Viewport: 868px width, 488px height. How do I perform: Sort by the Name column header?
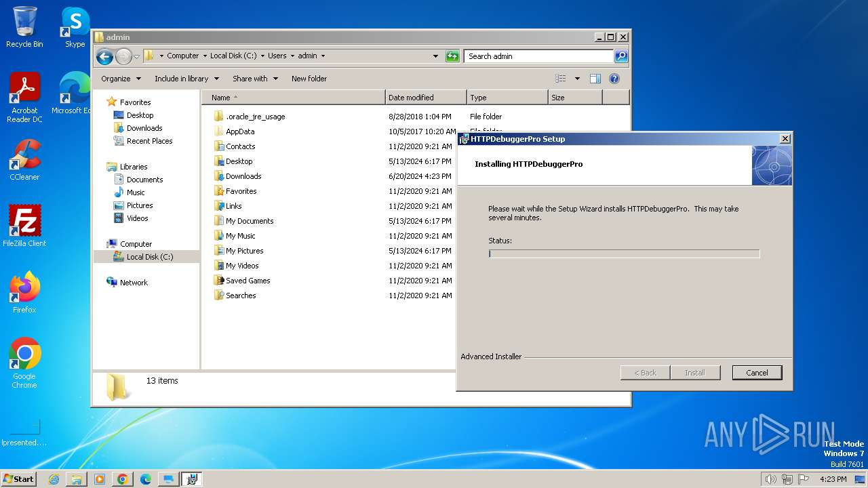(x=294, y=98)
